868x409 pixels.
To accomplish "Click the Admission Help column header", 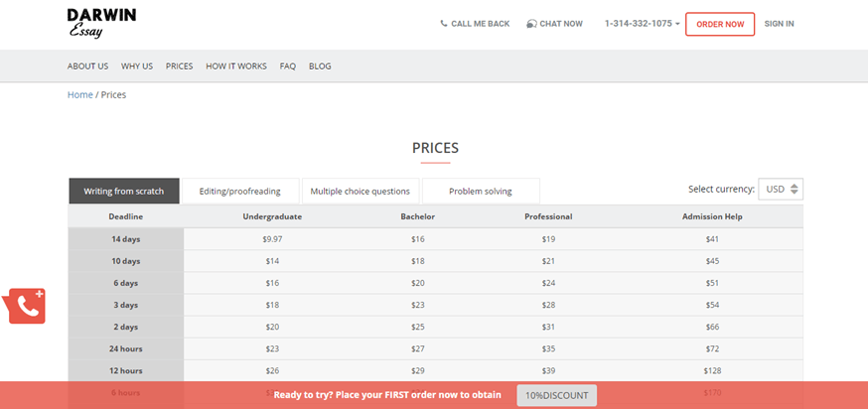I will 712,217.
